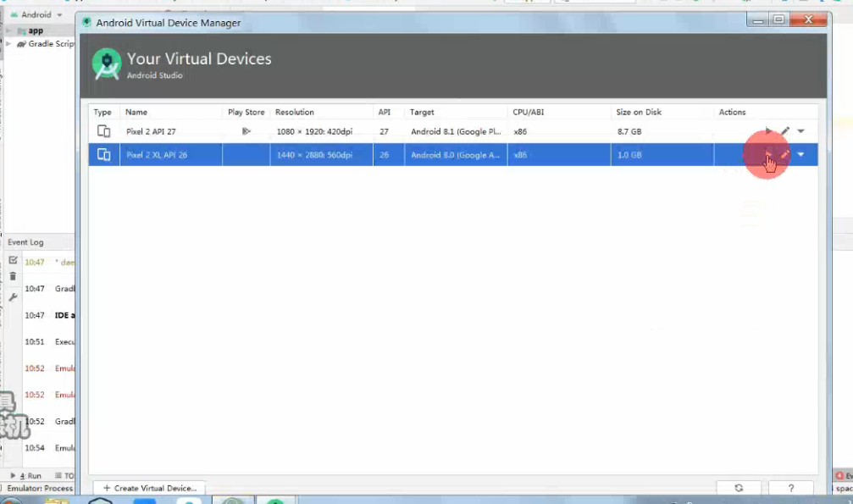Sort by the Play Store column header
853x504 pixels.
(246, 112)
